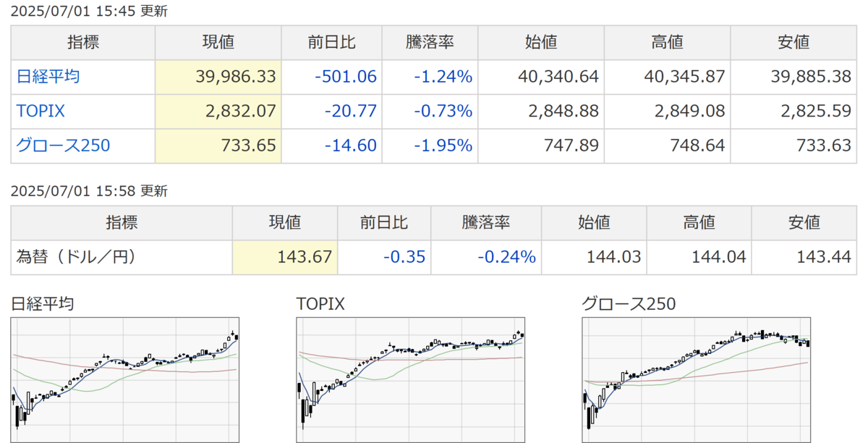868x443 pixels.
Task: Click the 騰落率 header in first table
Action: (x=429, y=42)
